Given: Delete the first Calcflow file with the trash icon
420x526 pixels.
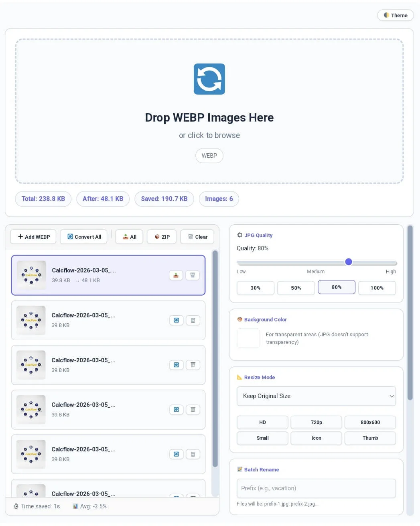Looking at the screenshot, I should [x=193, y=275].
